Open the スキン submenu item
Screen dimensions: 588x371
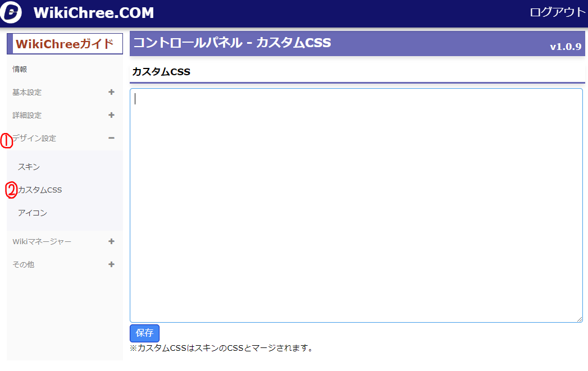click(x=29, y=167)
